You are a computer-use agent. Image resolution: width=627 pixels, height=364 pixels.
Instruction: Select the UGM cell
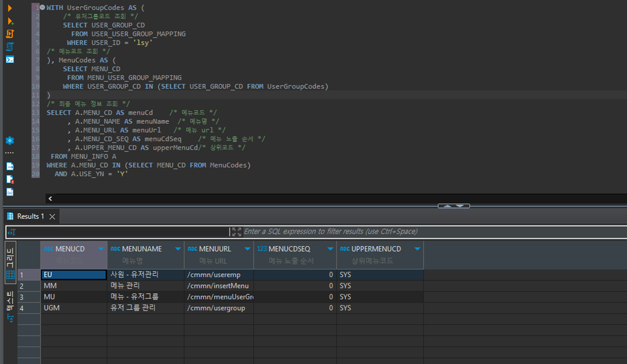(x=74, y=308)
